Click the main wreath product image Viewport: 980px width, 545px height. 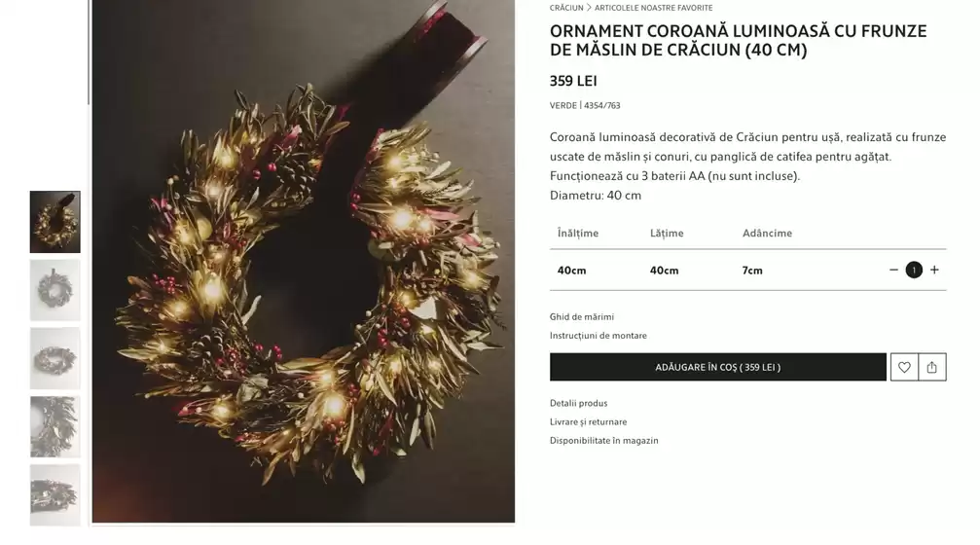coord(303,261)
